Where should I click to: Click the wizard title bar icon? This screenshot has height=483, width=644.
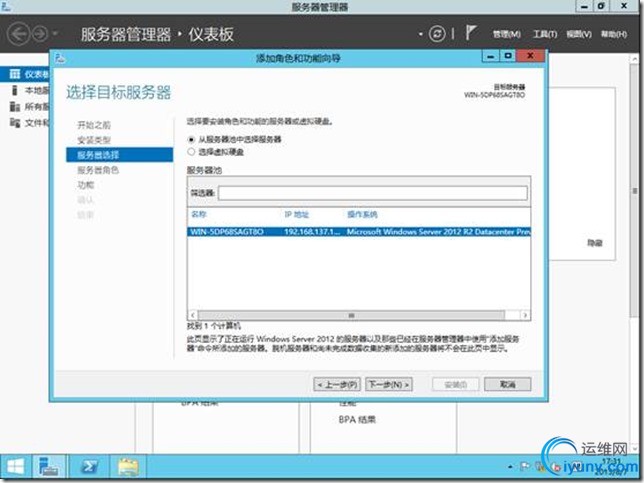coord(60,58)
